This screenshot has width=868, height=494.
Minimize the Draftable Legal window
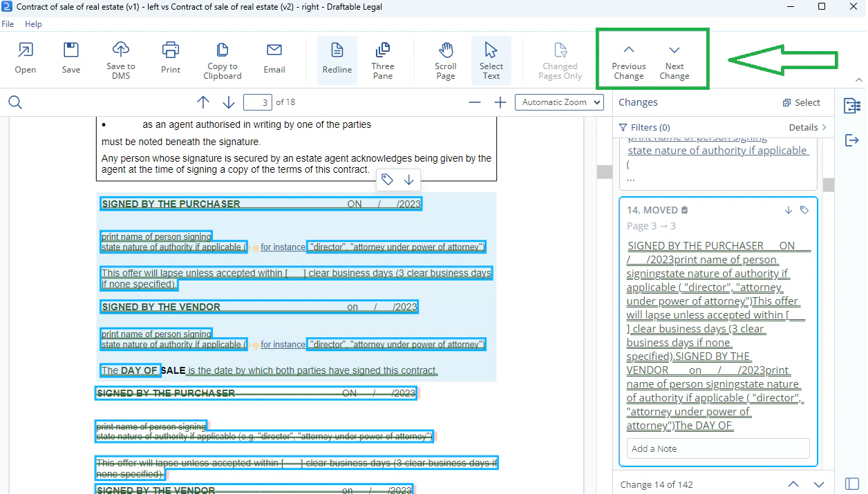tap(790, 7)
